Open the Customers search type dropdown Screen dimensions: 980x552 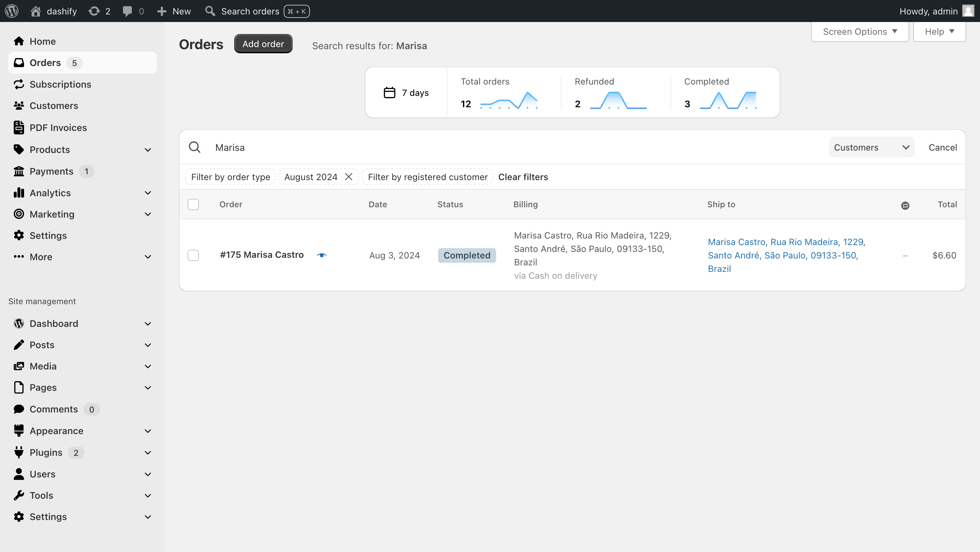click(x=871, y=147)
